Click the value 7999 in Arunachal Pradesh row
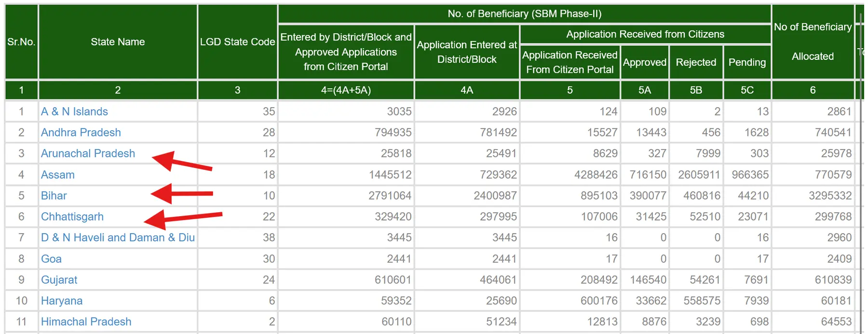The image size is (868, 334). coord(708,153)
